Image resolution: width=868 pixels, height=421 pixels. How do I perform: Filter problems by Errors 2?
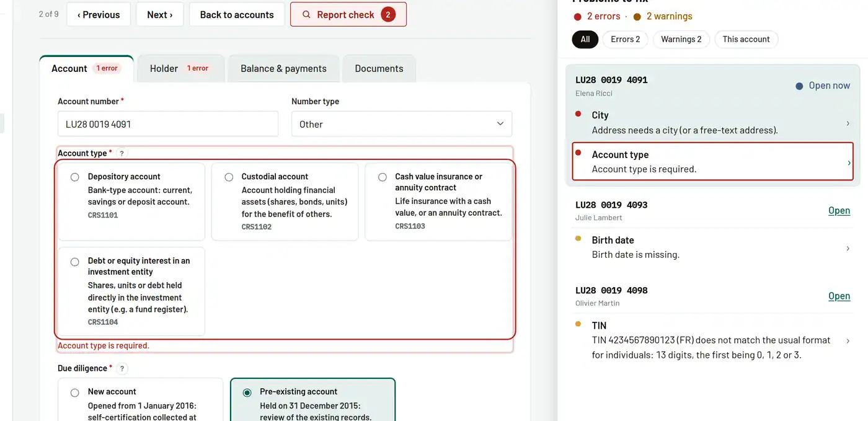pyautogui.click(x=625, y=39)
